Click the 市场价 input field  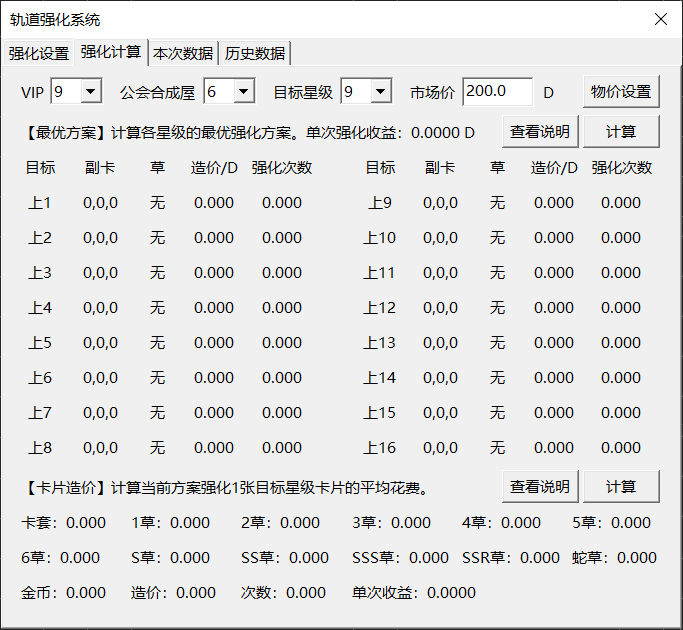[497, 91]
